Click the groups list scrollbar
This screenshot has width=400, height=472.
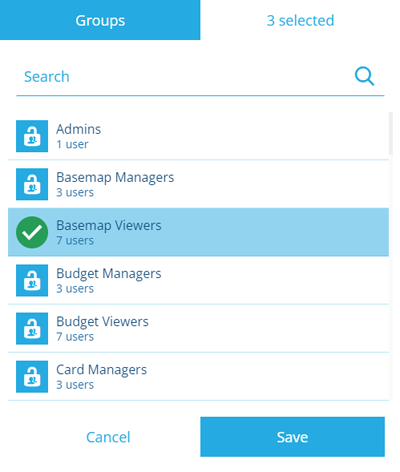click(x=391, y=133)
